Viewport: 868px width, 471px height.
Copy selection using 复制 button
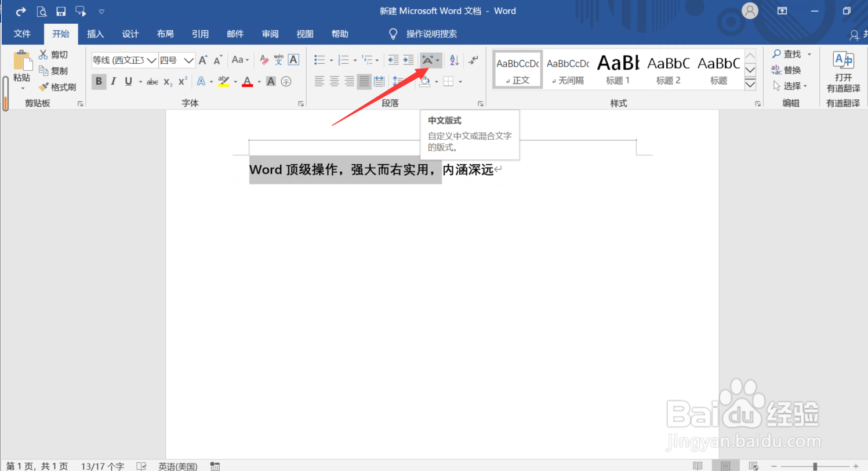pyautogui.click(x=53, y=71)
